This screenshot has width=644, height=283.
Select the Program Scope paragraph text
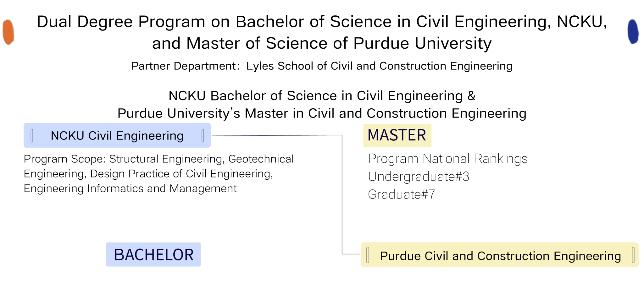click(159, 174)
